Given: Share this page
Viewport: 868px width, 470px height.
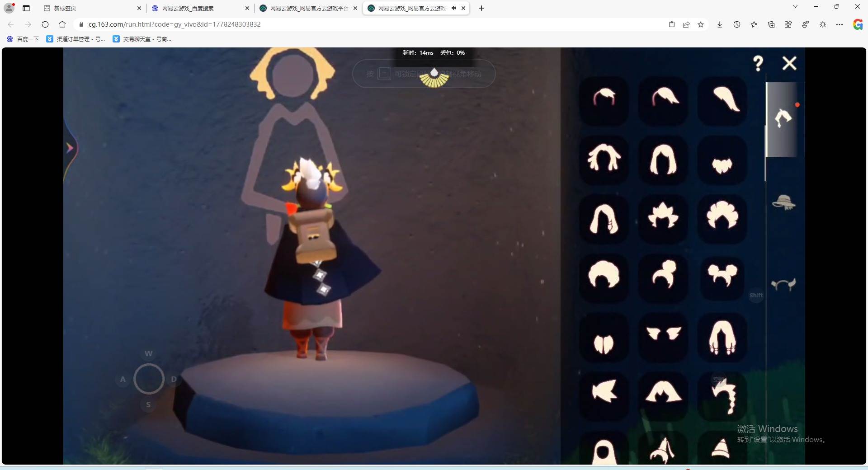Looking at the screenshot, I should (686, 24).
